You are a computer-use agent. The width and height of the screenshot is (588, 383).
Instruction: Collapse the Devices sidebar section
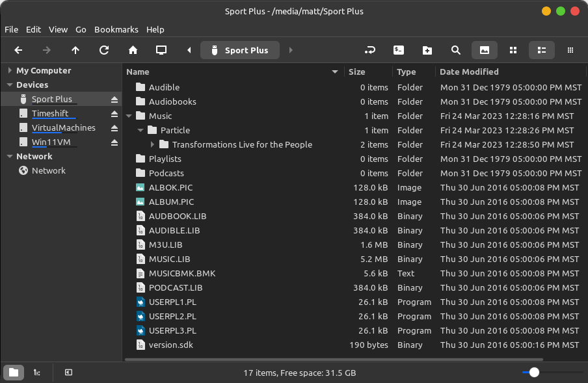click(x=10, y=85)
